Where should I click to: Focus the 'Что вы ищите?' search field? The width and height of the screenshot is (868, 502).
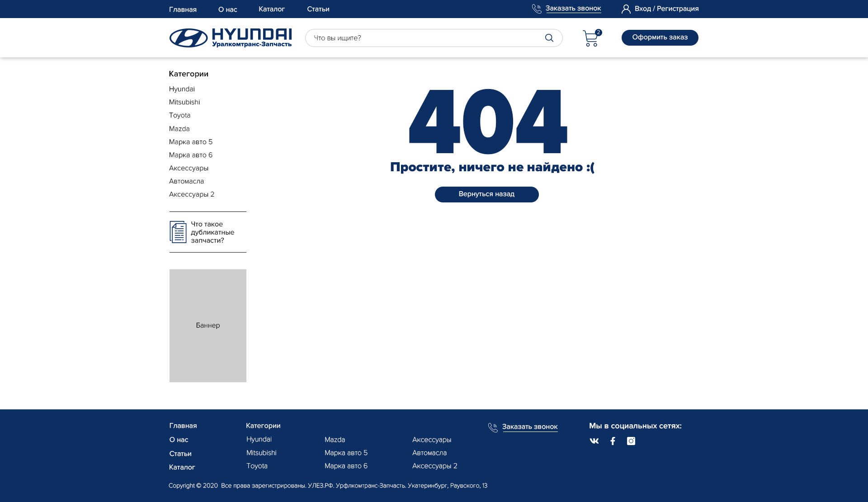click(425, 38)
